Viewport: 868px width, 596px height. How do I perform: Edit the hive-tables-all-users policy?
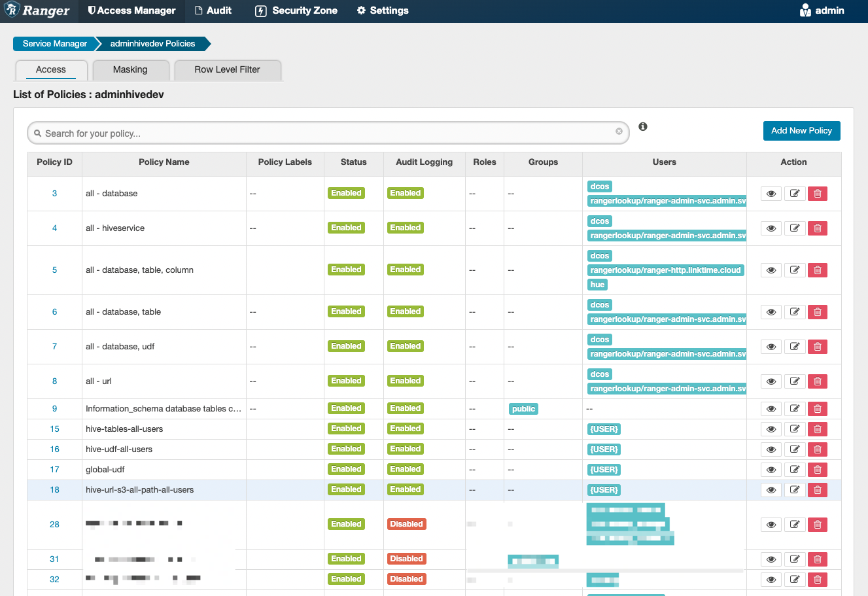click(795, 429)
